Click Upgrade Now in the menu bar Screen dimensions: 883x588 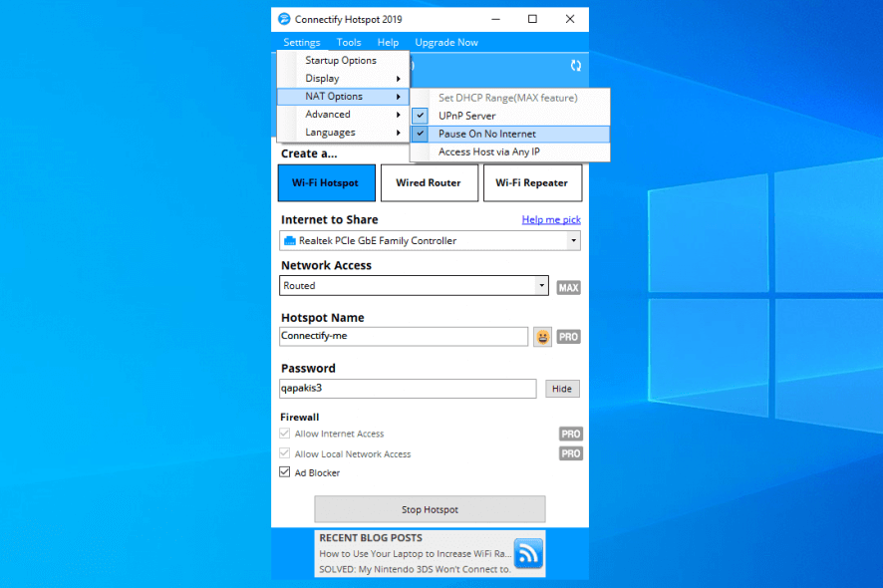click(446, 42)
